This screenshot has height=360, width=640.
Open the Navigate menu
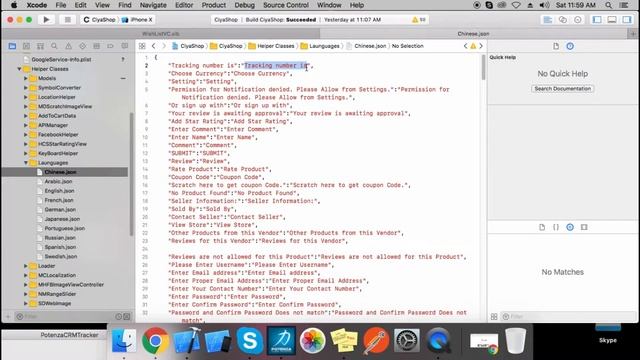click(x=153, y=5)
